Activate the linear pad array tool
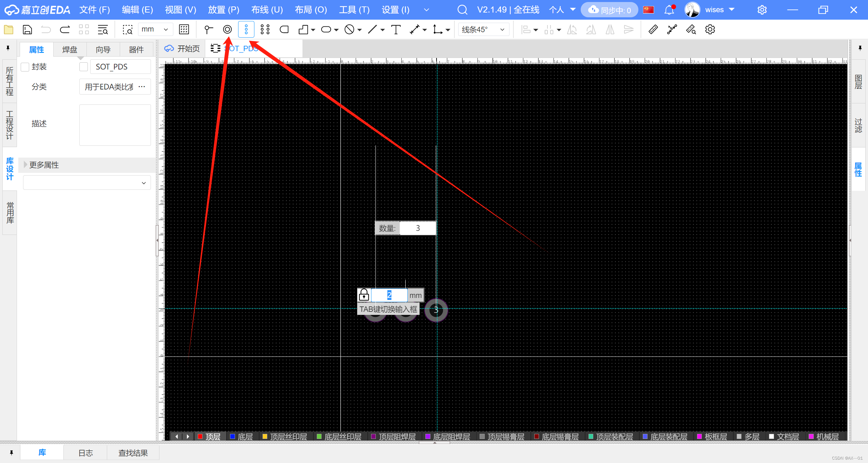Screen dimensions: 868x463 [246, 30]
